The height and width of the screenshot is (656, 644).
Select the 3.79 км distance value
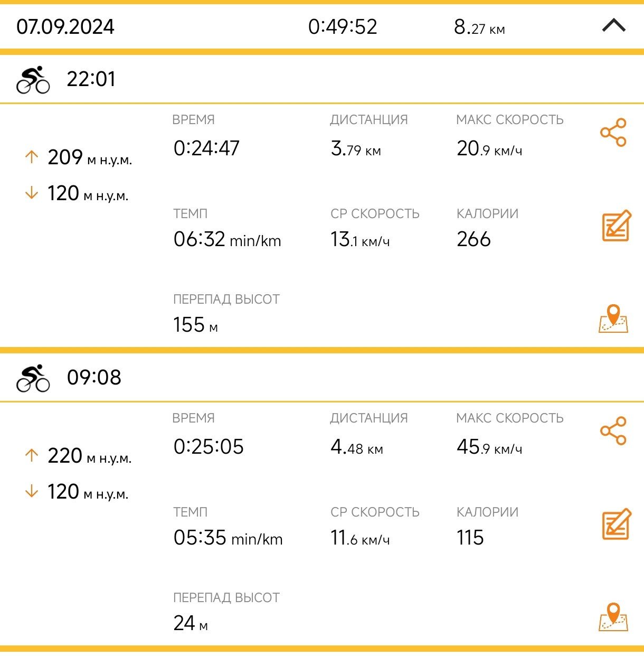click(x=356, y=148)
